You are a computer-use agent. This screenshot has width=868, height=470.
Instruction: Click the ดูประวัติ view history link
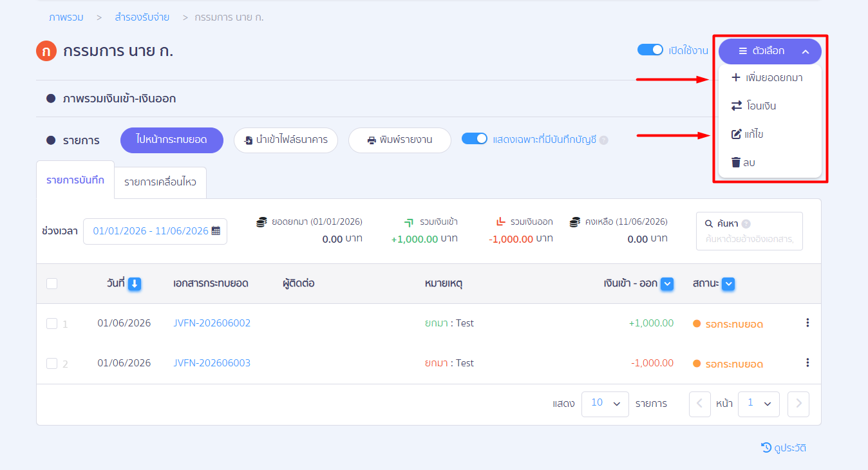pos(784,447)
